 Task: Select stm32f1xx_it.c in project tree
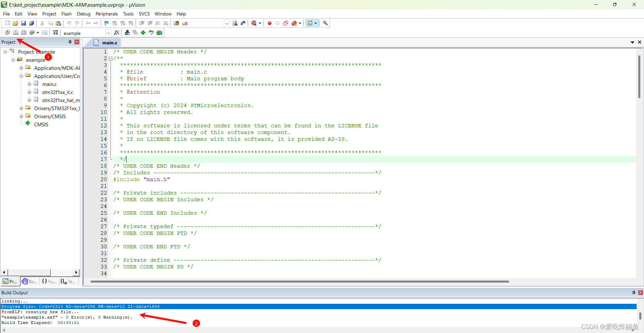57,92
